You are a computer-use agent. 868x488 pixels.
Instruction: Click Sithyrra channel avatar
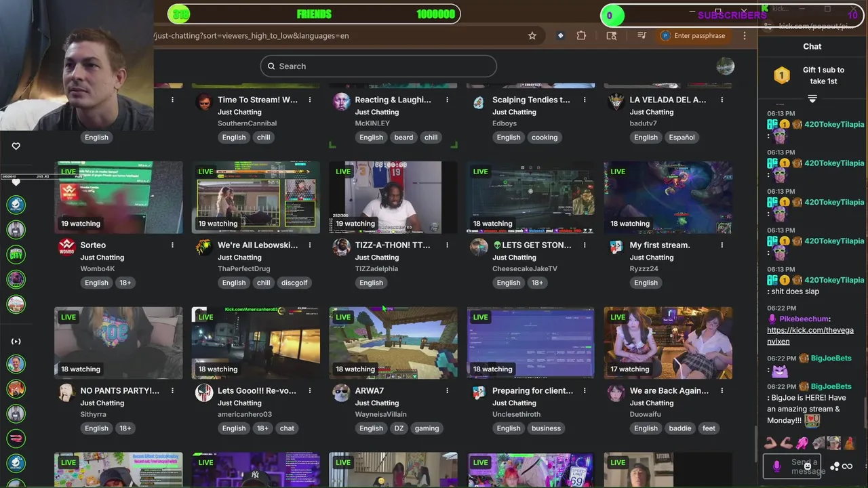pyautogui.click(x=66, y=392)
